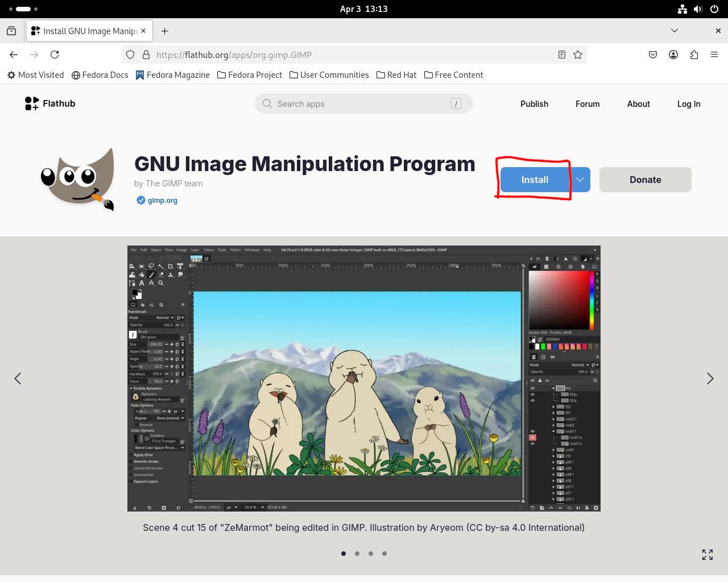Focus the address bar with flathub.org URL
Image resolution: width=728 pixels, height=582 pixels.
tap(353, 55)
